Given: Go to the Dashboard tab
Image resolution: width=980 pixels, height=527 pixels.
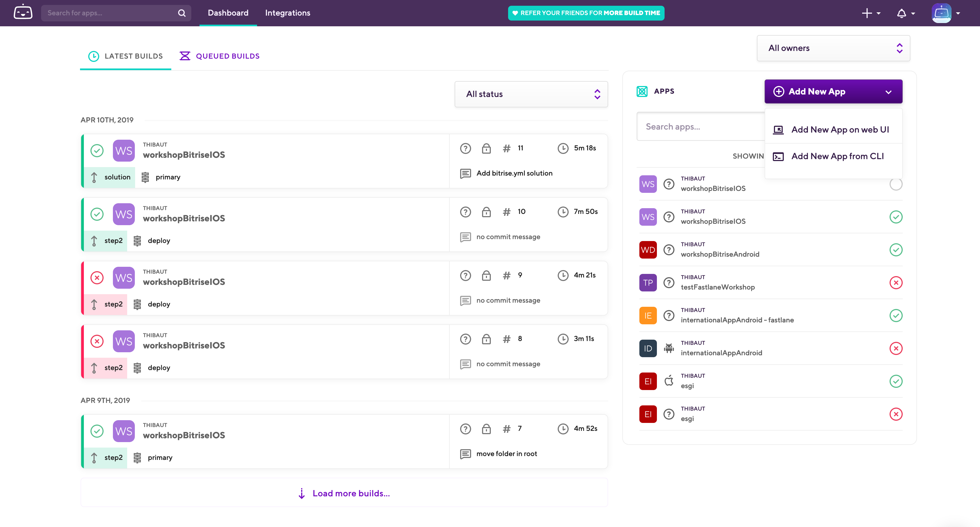Looking at the screenshot, I should coord(228,13).
